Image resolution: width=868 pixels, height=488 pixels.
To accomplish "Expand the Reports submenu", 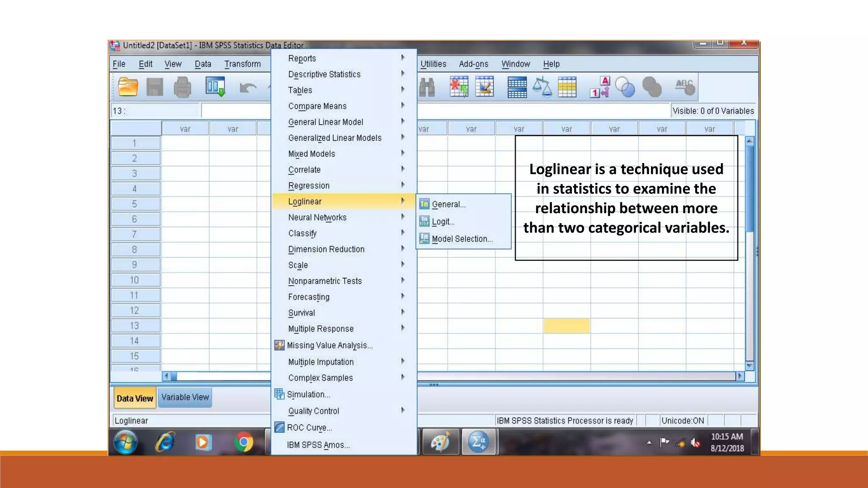I will [x=344, y=58].
